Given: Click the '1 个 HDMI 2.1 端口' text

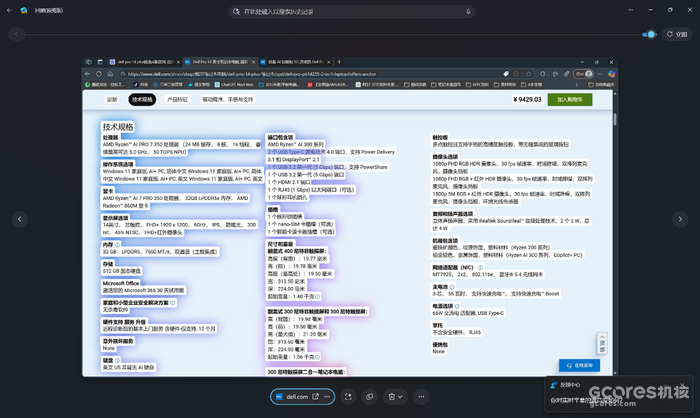Looking at the screenshot, I should click(x=289, y=182).
